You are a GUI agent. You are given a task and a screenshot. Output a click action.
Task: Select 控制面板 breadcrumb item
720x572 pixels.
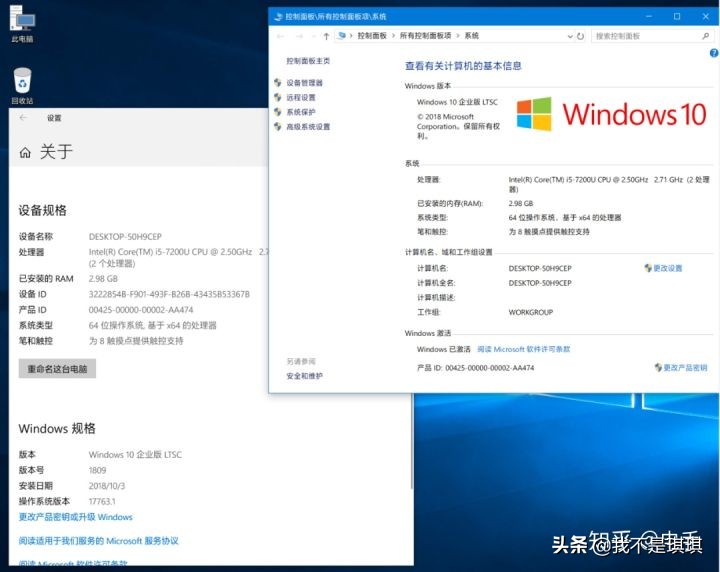pyautogui.click(x=372, y=36)
